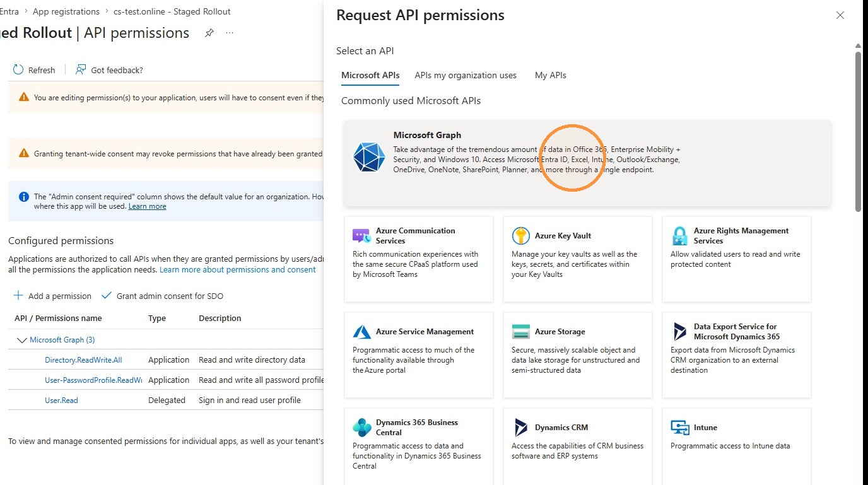The image size is (868, 485).
Task: Choose the Dynamics CRM card title
Action: (561, 428)
